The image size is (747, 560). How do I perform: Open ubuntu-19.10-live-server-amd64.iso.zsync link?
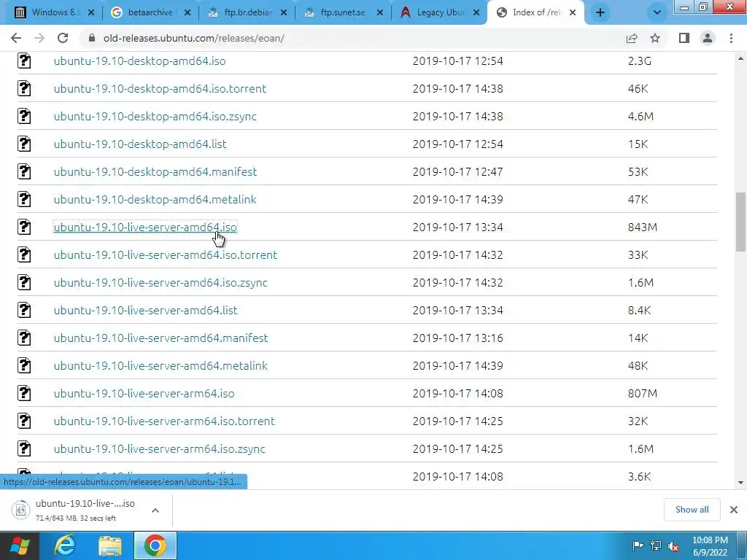(x=160, y=282)
